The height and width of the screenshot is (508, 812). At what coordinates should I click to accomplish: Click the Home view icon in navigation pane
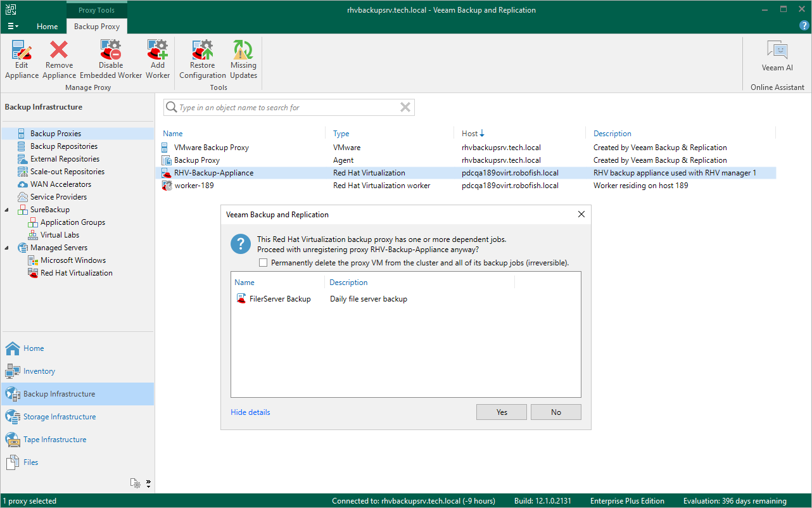(13, 348)
